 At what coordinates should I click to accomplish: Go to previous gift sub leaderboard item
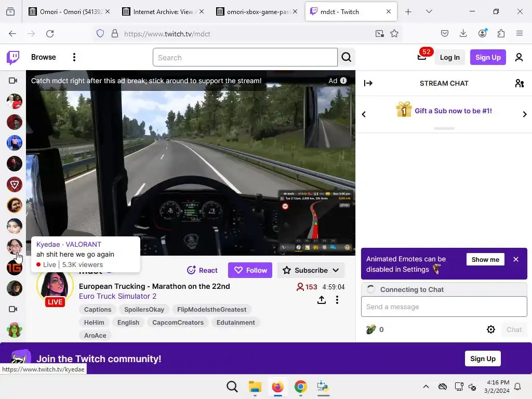[x=364, y=114]
